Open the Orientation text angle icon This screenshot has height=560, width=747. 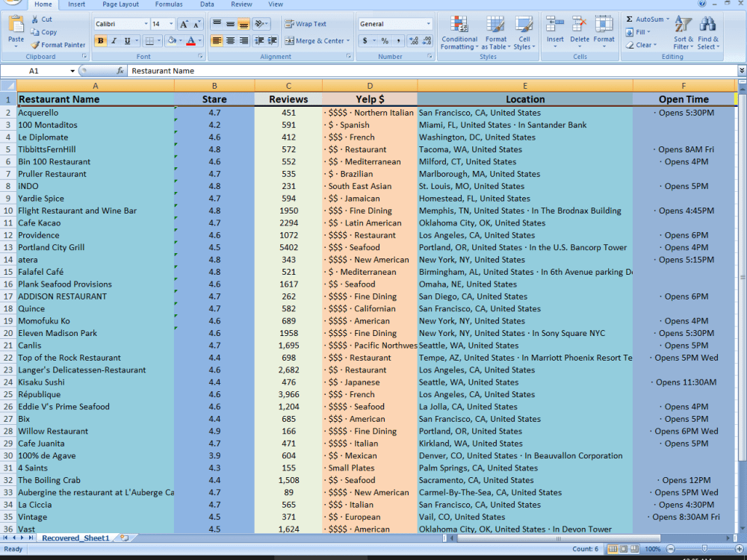tap(258, 24)
